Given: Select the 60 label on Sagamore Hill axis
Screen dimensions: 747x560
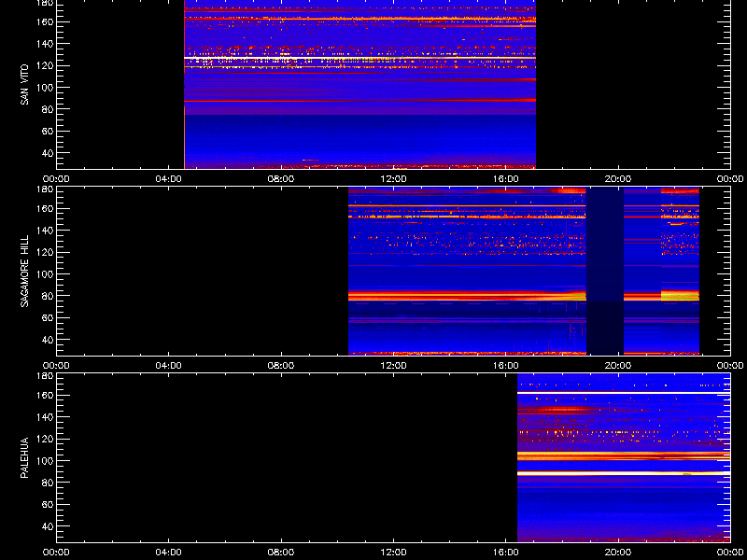Looking at the screenshot, I should click(x=48, y=317).
